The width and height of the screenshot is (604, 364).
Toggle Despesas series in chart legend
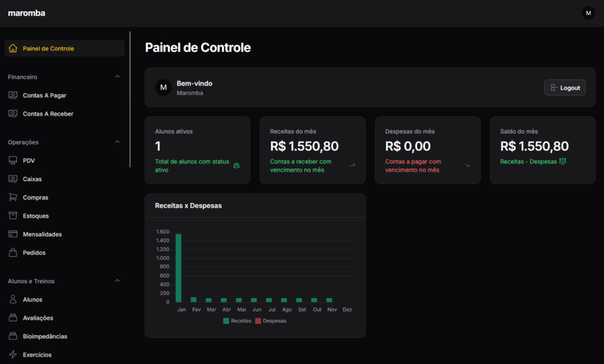[270, 321]
